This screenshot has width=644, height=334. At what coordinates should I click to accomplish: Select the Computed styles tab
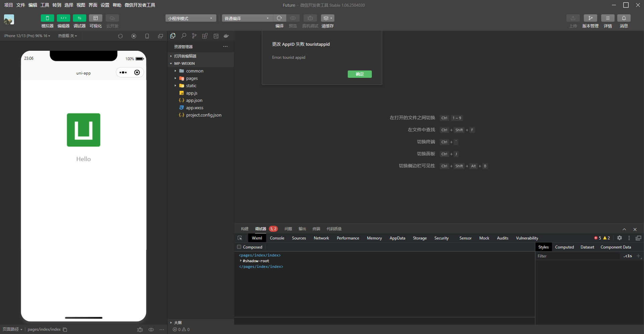[x=564, y=247]
